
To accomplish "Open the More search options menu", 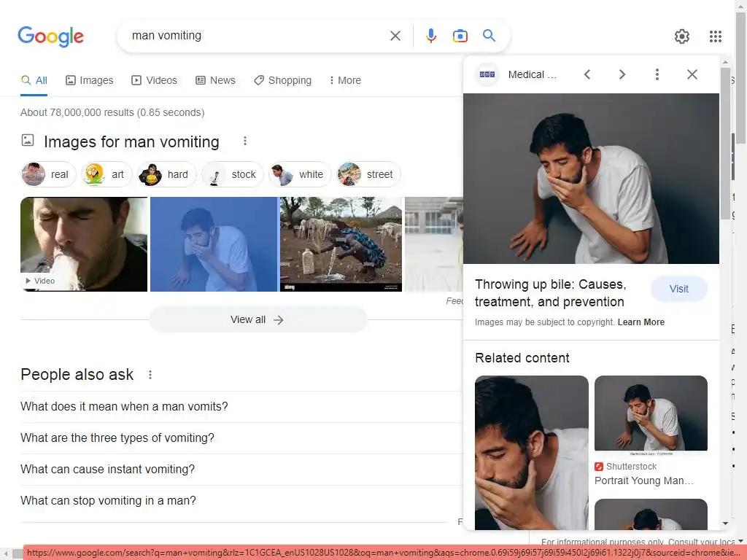I will 345,80.
